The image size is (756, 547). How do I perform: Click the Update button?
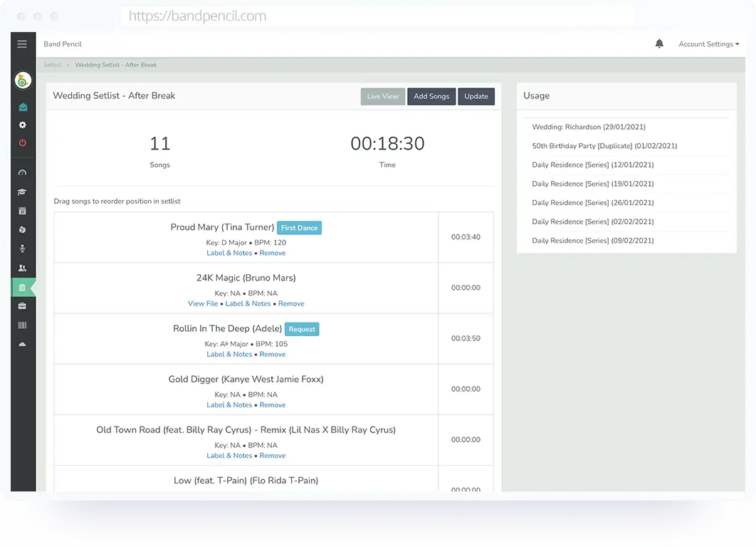[x=476, y=96]
